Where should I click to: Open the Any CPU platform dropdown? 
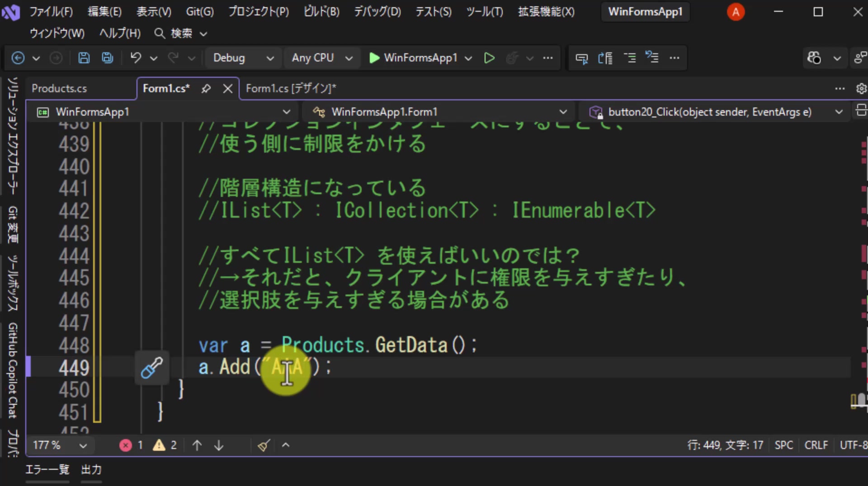pyautogui.click(x=322, y=58)
